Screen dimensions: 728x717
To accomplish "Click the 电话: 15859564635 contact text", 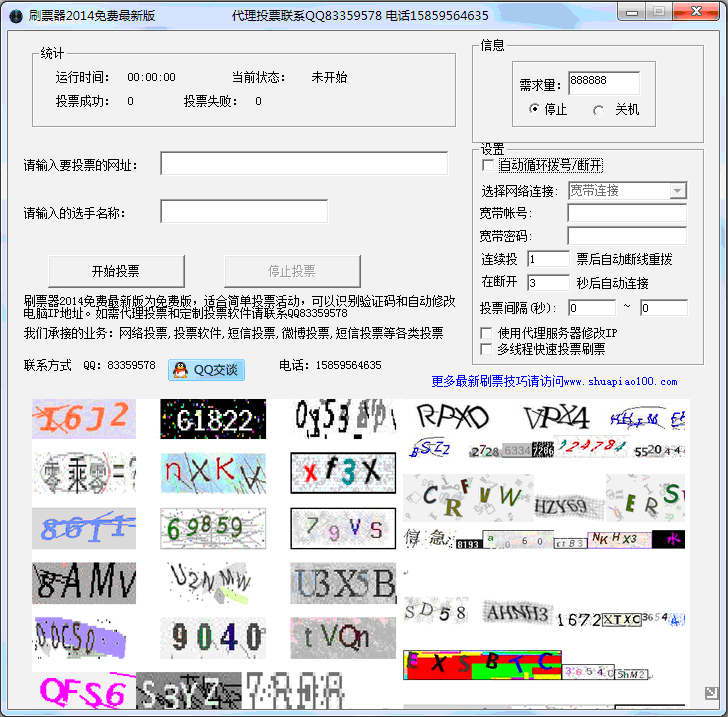I will click(x=330, y=365).
